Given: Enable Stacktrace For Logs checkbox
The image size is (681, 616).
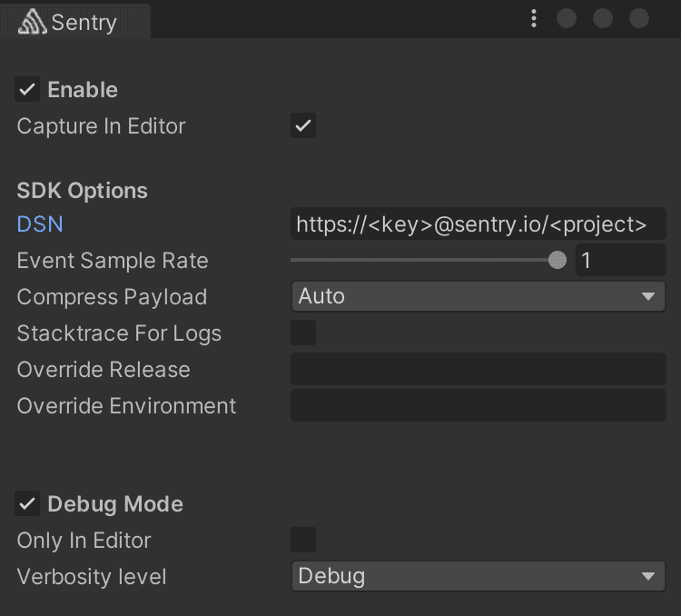Looking at the screenshot, I should point(303,333).
